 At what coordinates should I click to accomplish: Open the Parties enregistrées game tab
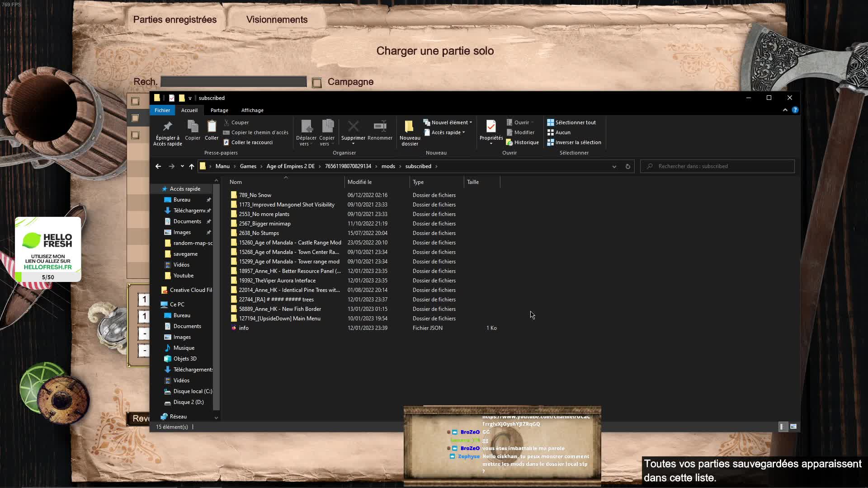click(x=175, y=19)
